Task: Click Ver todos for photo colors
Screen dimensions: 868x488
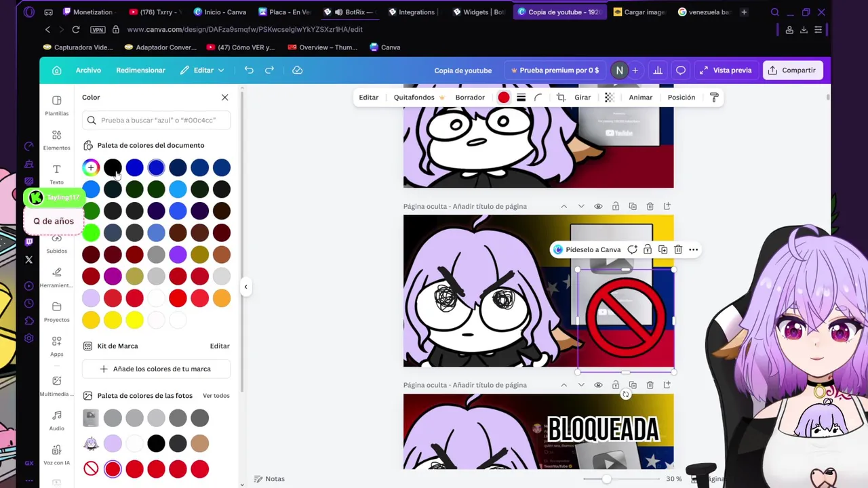Action: pyautogui.click(x=216, y=396)
